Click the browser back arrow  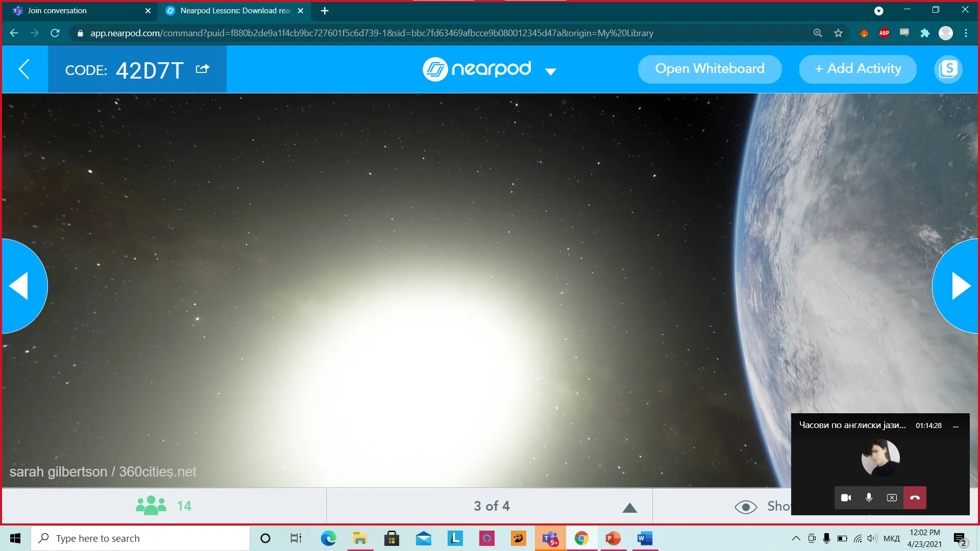(14, 33)
